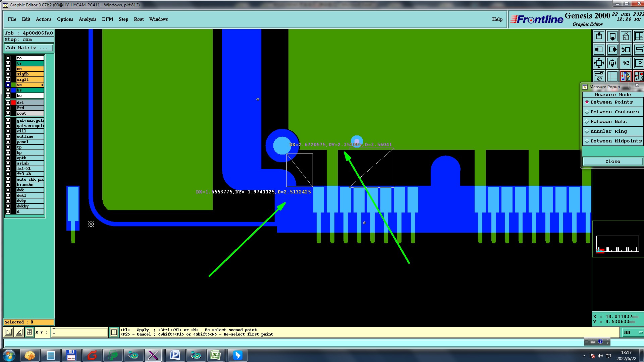Click the pan left icon
The height and width of the screenshot is (362, 644).
[x=599, y=50]
